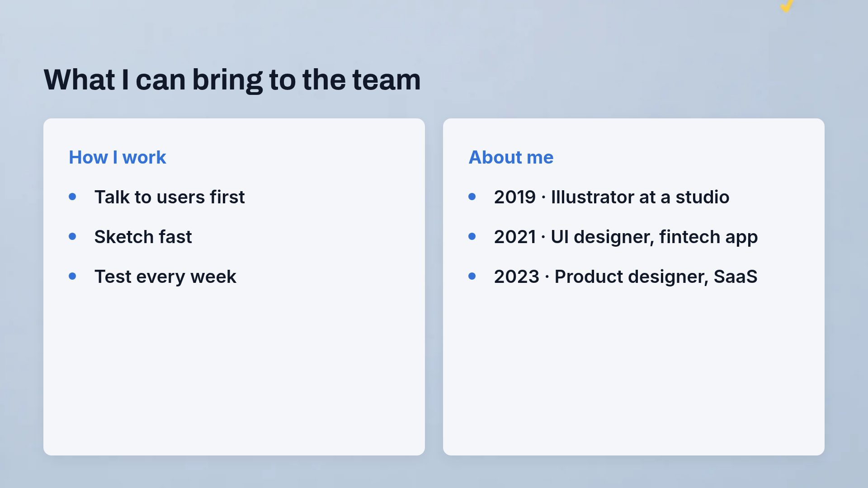The image size is (868, 488).
Task: Click the Test every week text line
Action: (165, 277)
